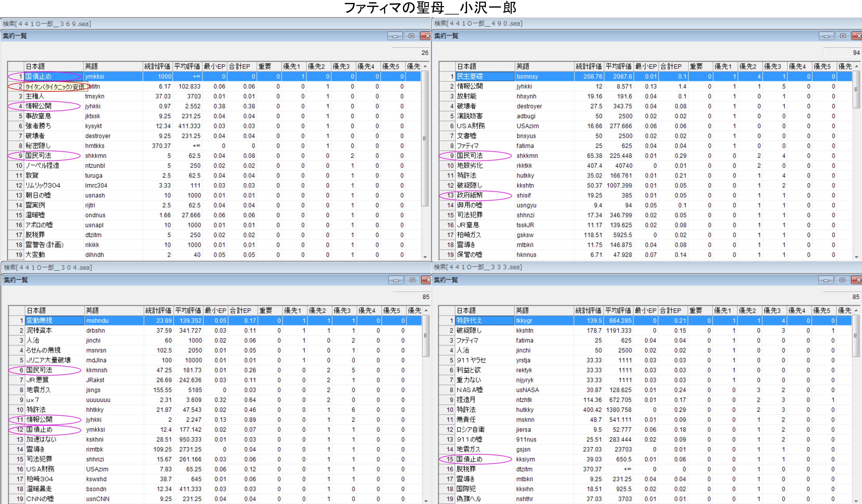Click scroll-down arrow in 490.sea table

click(x=857, y=257)
